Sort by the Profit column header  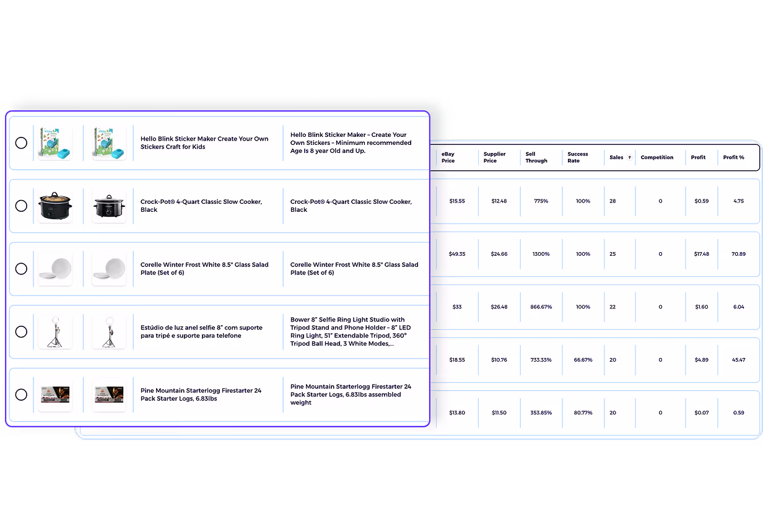699,157
